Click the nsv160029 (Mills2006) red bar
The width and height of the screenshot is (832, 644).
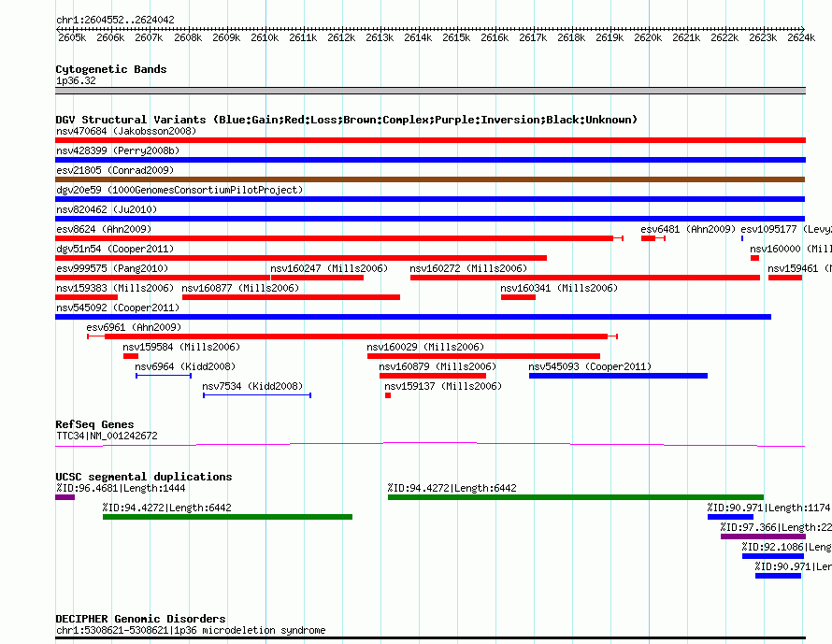pyautogui.click(x=483, y=356)
